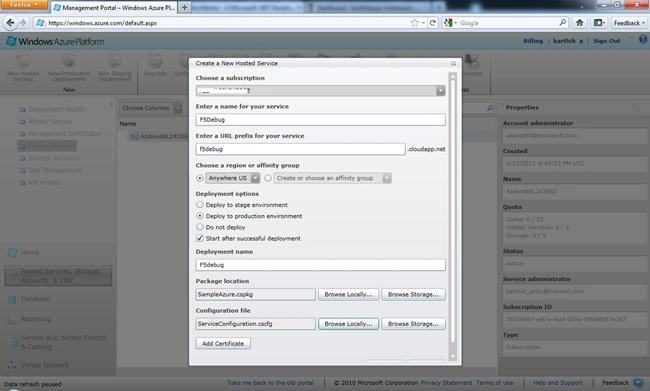650x391 pixels.
Task: Reload the page with the refresh icon
Action: click(x=433, y=23)
